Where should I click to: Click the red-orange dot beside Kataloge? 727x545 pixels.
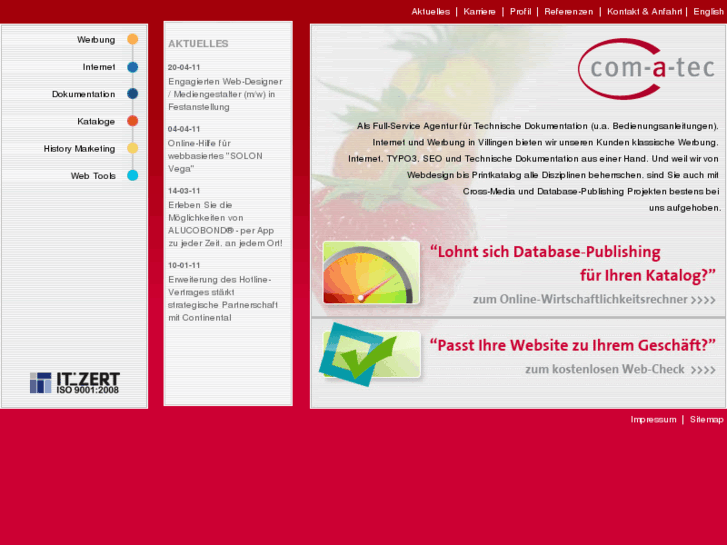[133, 121]
